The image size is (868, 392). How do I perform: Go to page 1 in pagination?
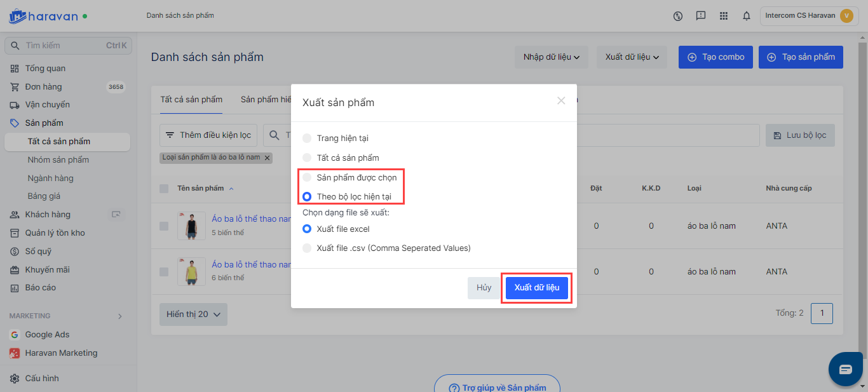pyautogui.click(x=822, y=313)
